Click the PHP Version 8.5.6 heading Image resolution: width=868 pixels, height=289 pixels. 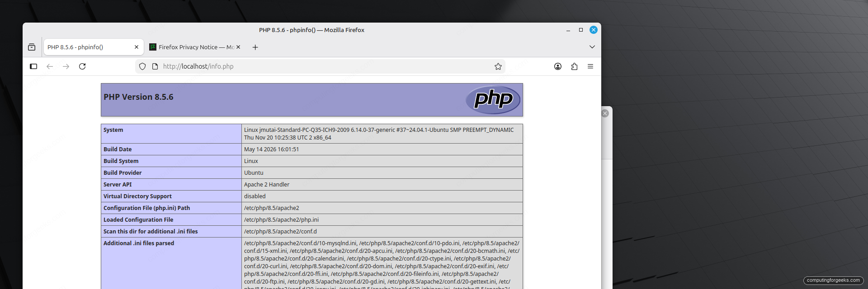(x=138, y=97)
